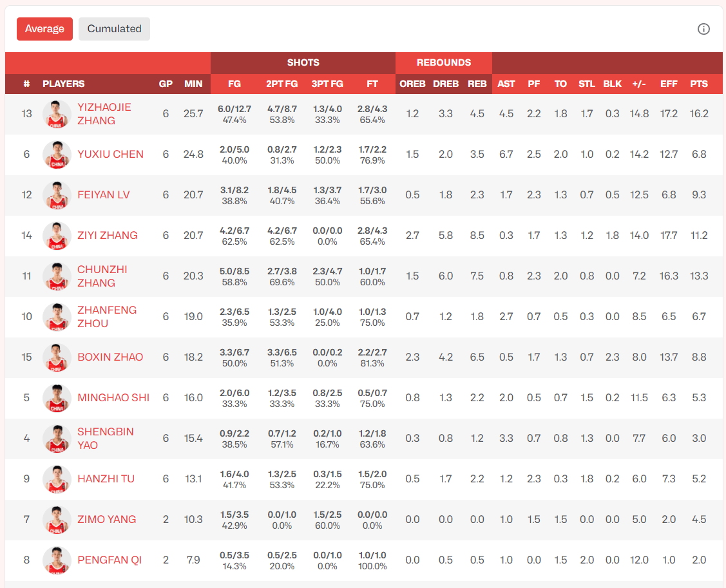Click the AST column header
This screenshot has width=726, height=588.
pos(506,84)
